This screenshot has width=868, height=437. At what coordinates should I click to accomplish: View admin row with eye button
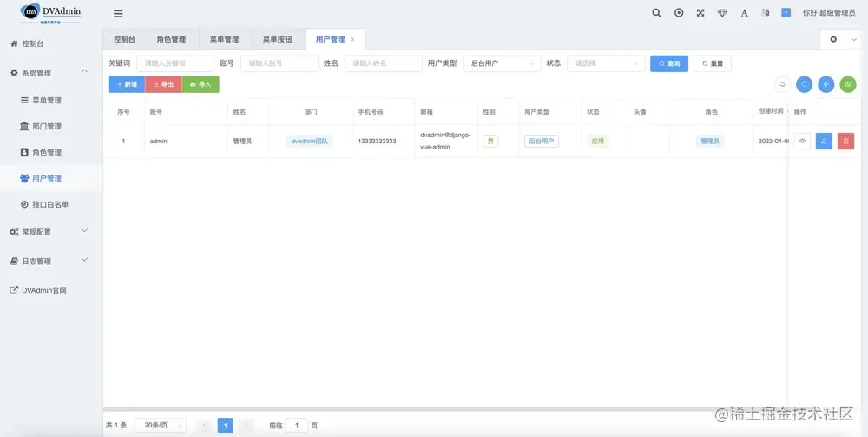802,142
